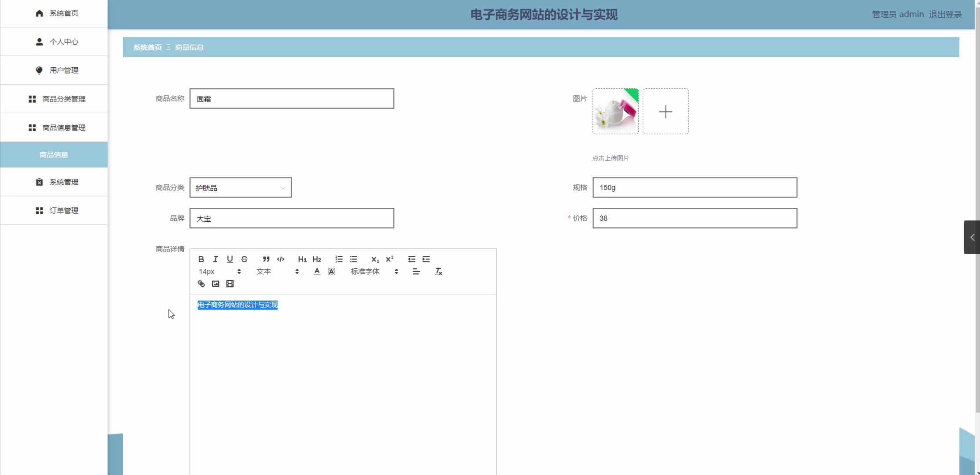Insert ordered numbered list
Viewport: 980px width, 475px height.
click(339, 259)
